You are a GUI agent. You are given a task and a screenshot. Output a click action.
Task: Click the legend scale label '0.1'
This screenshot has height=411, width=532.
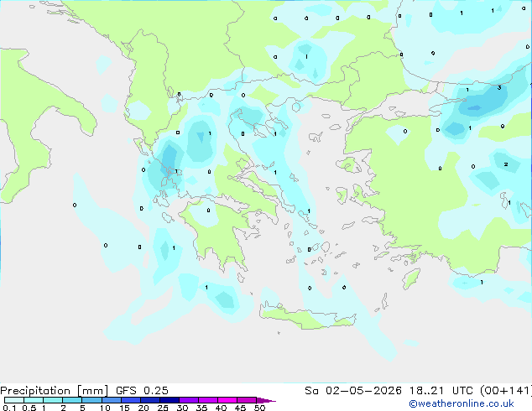[x=9, y=408]
